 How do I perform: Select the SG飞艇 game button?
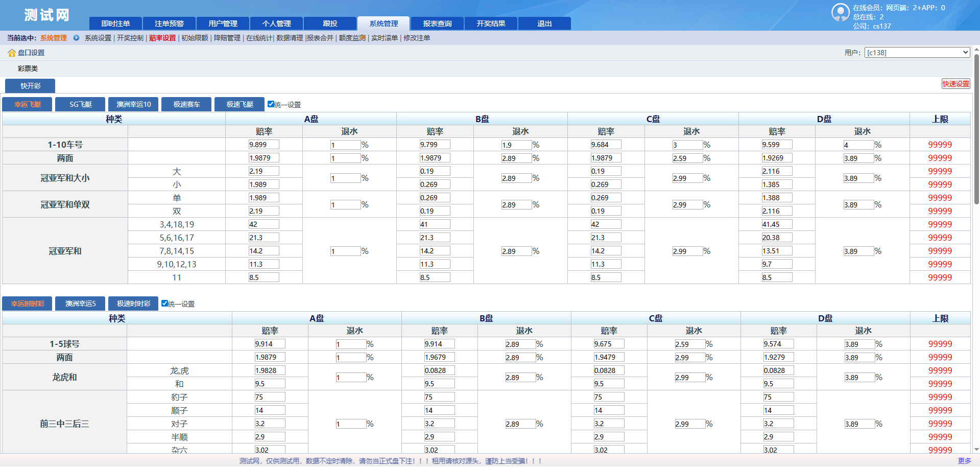(80, 104)
